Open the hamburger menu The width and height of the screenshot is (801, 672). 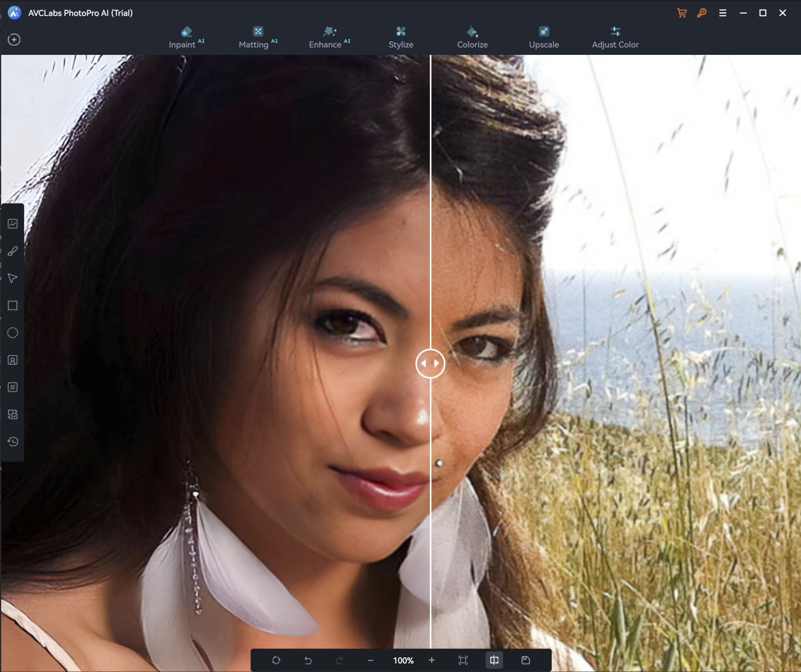coord(723,13)
